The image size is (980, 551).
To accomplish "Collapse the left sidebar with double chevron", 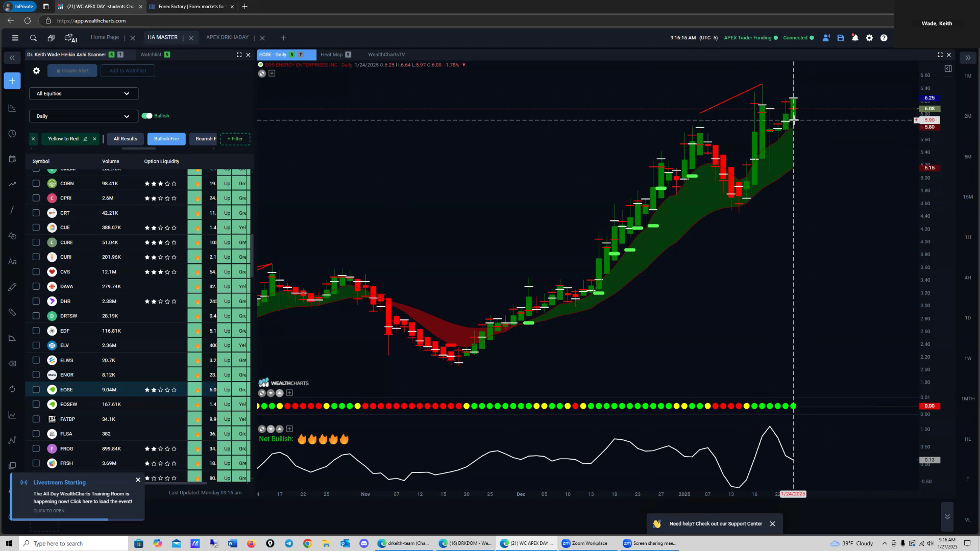I will coord(12,58).
